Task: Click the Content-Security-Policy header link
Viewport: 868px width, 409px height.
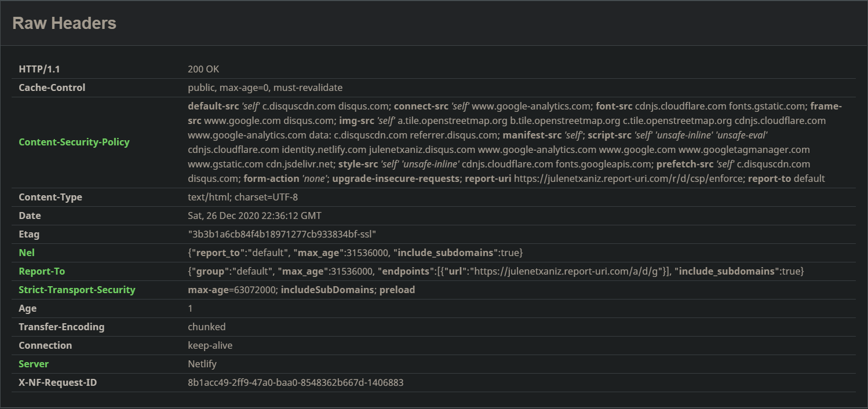Action: pos(74,142)
